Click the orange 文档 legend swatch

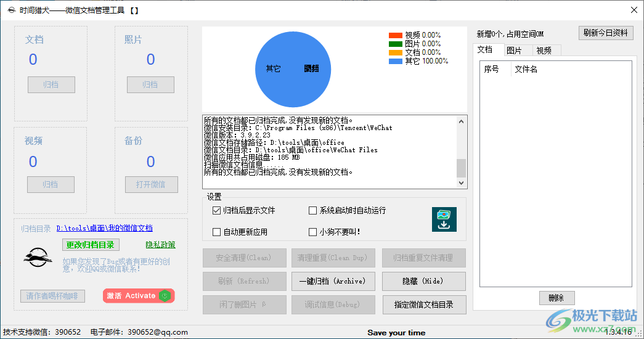pyautogui.click(x=396, y=52)
